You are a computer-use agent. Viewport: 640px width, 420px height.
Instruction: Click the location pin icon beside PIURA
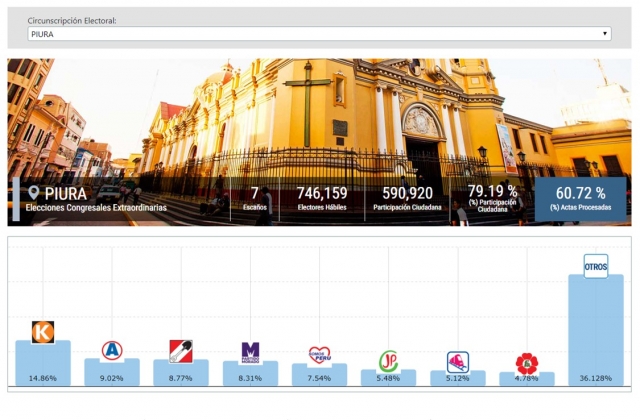point(34,193)
